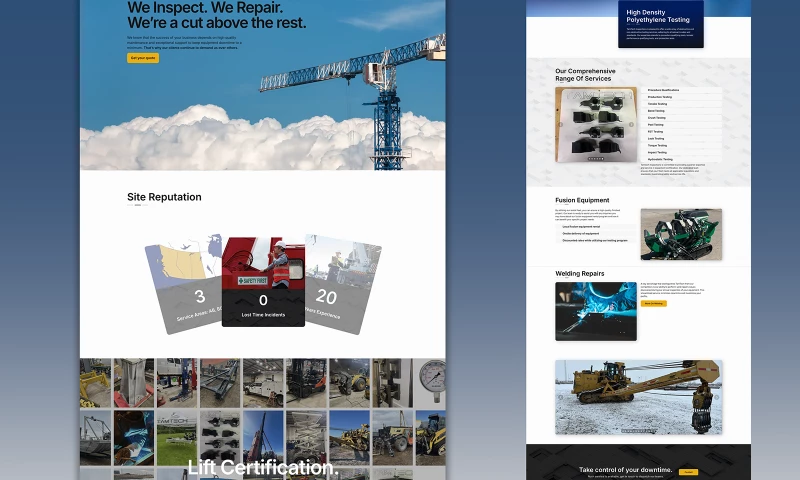Click 'Onsite delivery of equipment' list item

click(595, 234)
